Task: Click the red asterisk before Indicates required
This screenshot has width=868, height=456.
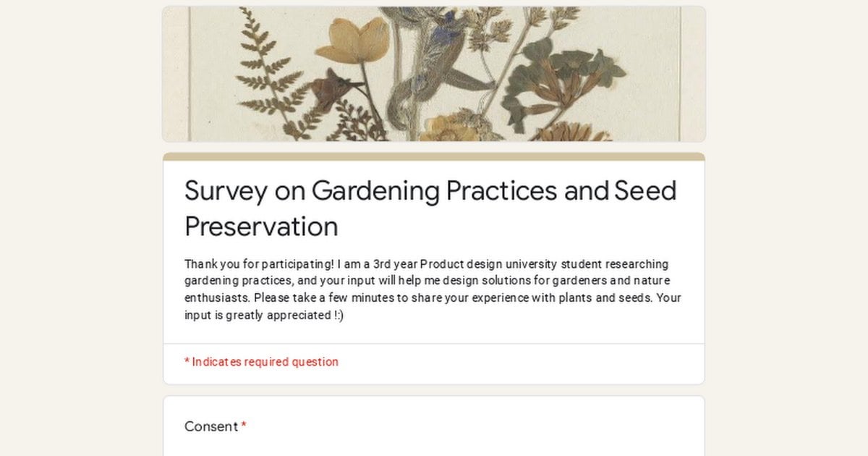Action: [187, 361]
